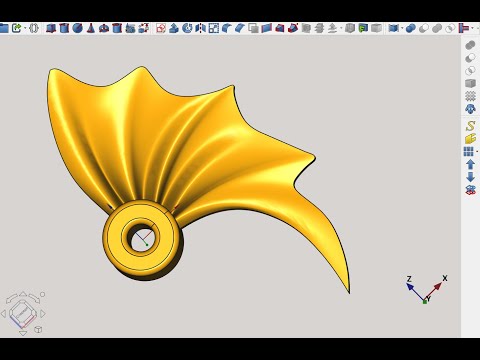Select Add shapes boolean in top toolbar
The height and width of the screenshot is (360, 480).
411,28
